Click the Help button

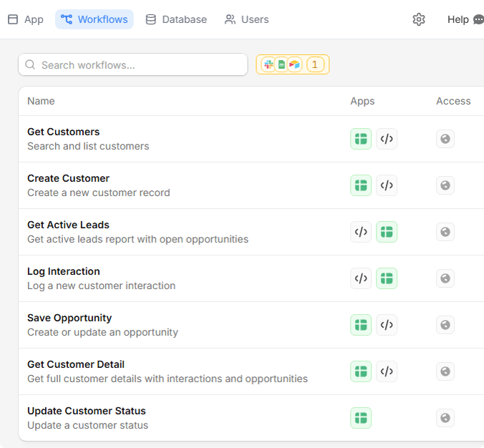tap(458, 19)
